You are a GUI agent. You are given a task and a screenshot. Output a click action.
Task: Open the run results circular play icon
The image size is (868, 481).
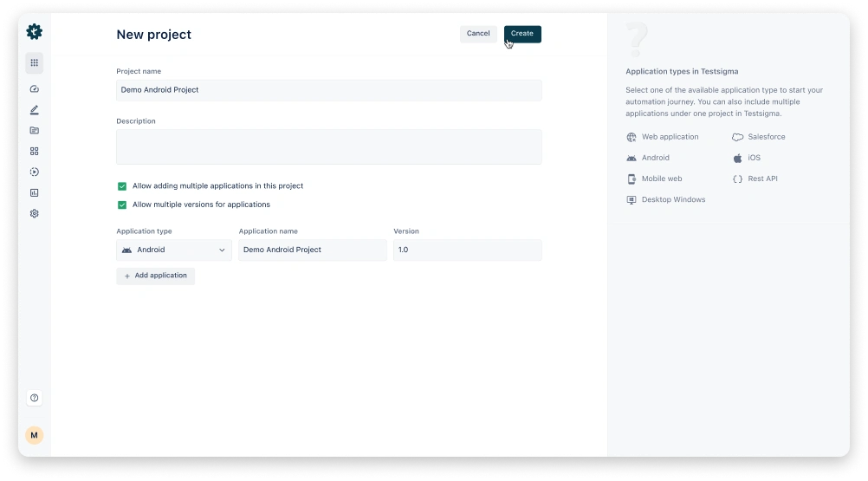point(34,172)
